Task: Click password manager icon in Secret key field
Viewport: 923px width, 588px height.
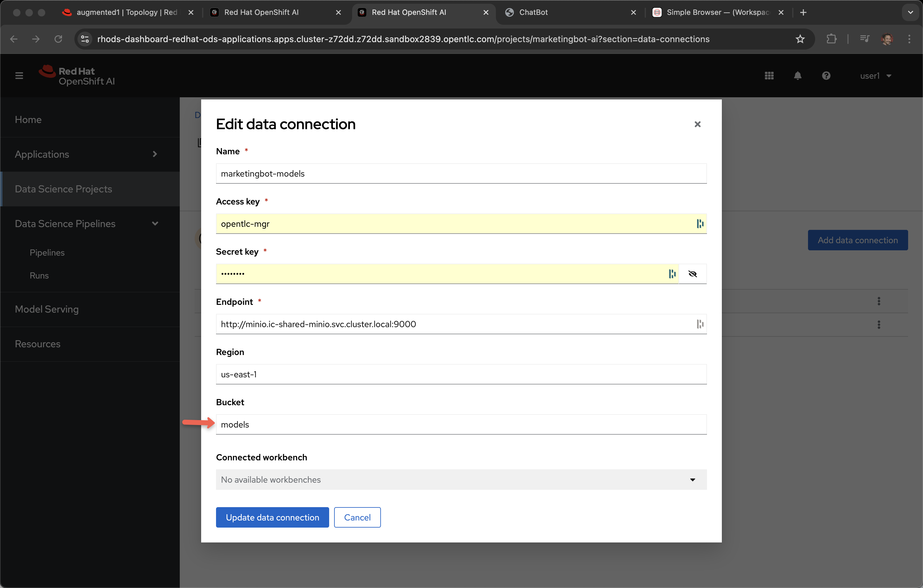Action: 672,274
